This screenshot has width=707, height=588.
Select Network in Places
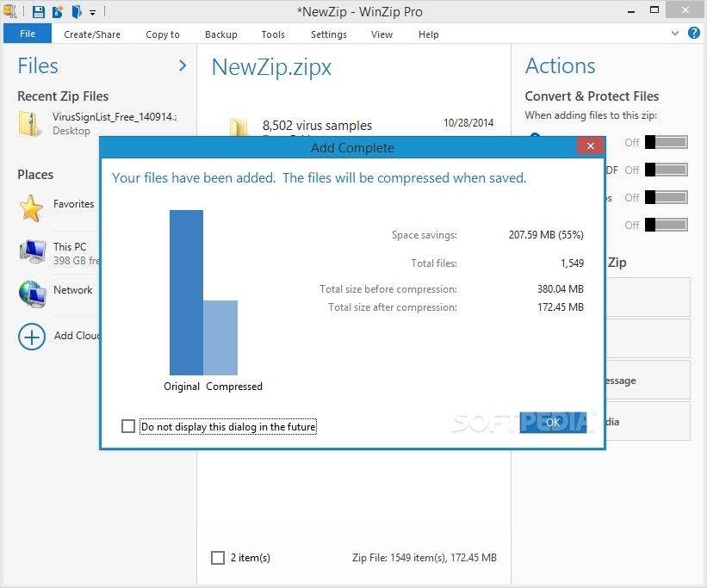[x=72, y=290]
